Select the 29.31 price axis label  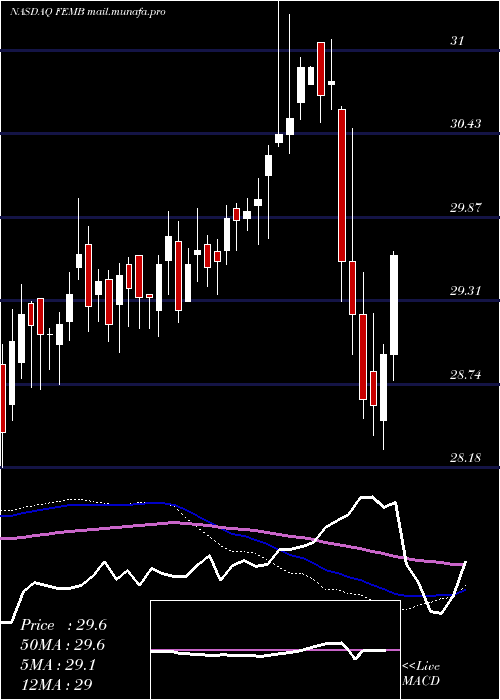point(466,291)
